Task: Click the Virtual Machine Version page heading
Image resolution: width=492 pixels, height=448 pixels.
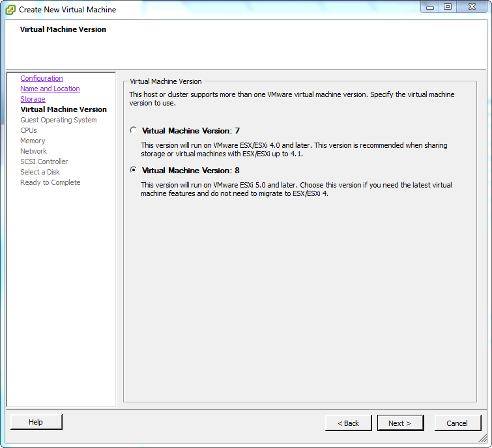Action: click(x=63, y=29)
